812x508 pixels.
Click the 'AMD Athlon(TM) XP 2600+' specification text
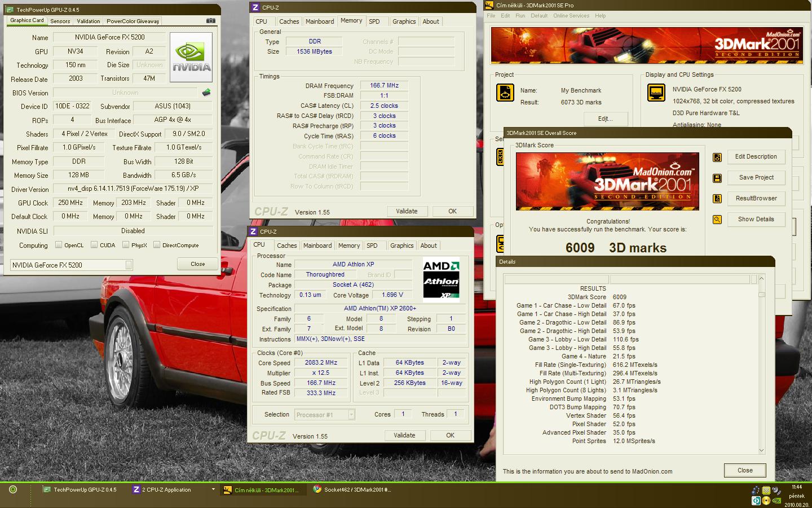click(x=380, y=308)
